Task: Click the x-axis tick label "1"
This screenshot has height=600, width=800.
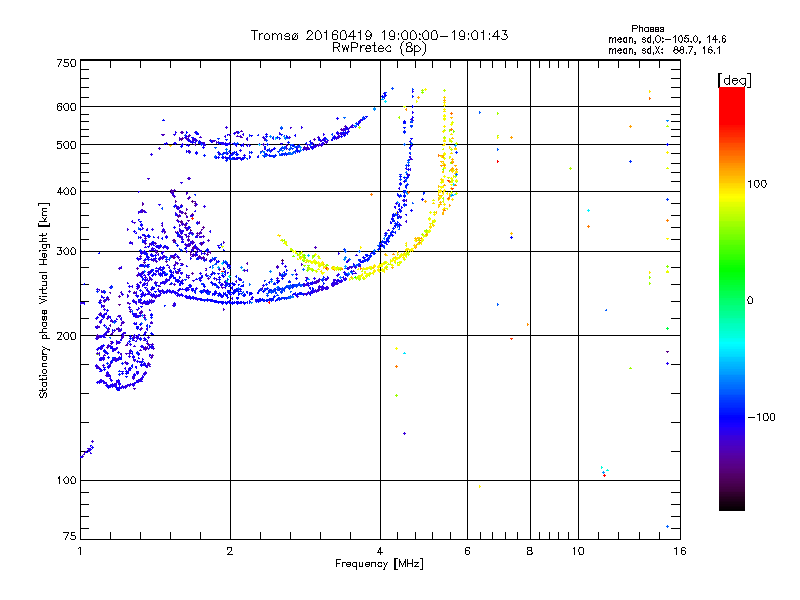Action: (80, 551)
